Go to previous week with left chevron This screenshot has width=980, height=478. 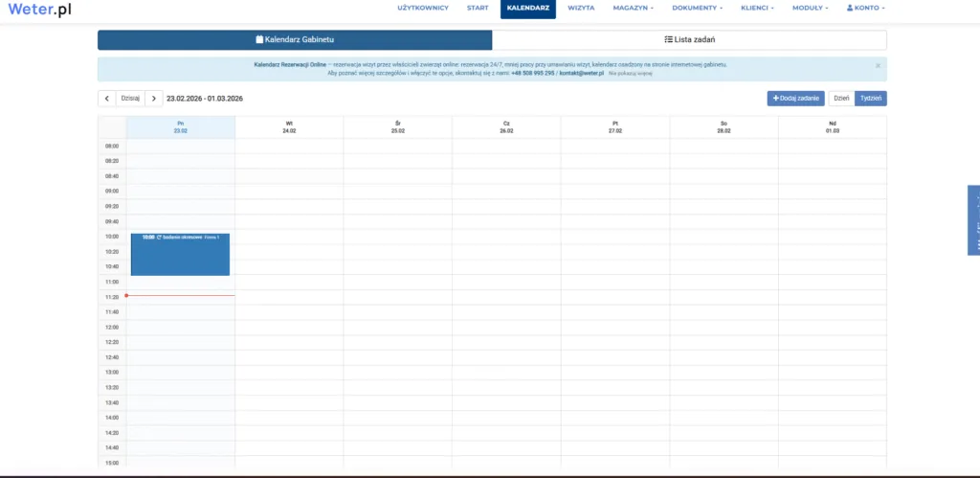coord(106,99)
